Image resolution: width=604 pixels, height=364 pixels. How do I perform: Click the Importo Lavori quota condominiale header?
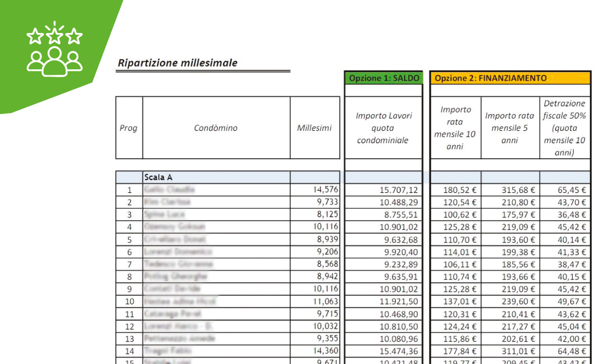tap(384, 128)
